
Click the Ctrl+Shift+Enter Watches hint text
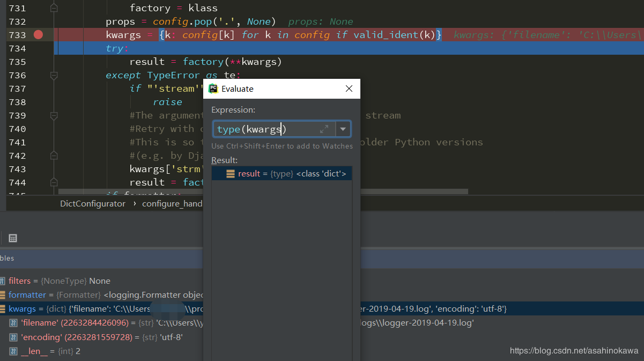point(282,146)
